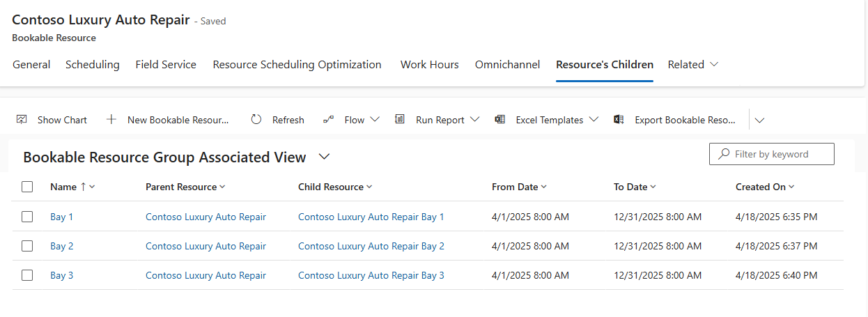Expand the Bookable Resource Group Associated View selector
The width and height of the screenshot is (868, 317).
(x=324, y=157)
